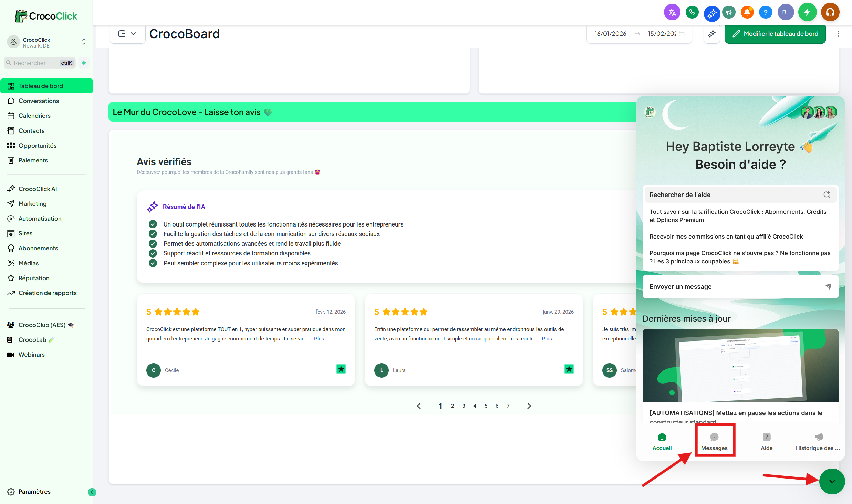Open the calendar icon in date range
Viewport: 852px width, 504px height.
click(682, 34)
